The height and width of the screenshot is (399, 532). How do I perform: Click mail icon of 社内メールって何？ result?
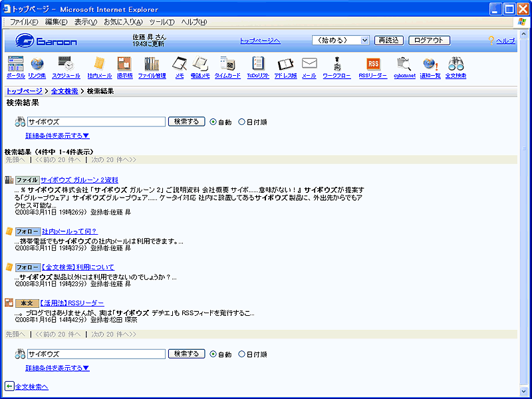9,231
